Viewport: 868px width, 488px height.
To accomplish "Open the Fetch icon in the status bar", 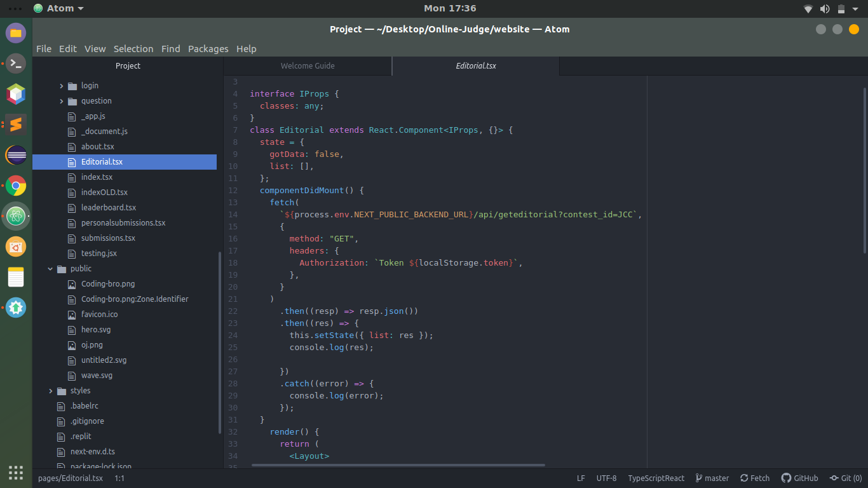I will click(754, 478).
